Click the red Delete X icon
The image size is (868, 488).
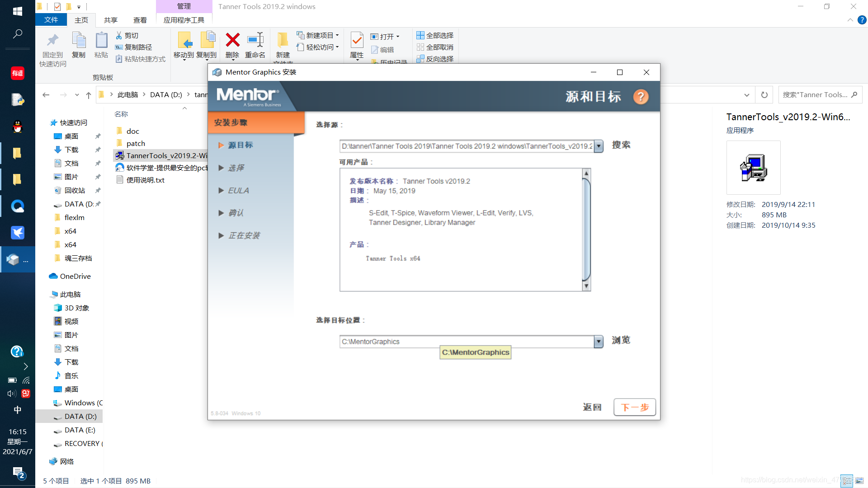[x=232, y=40]
